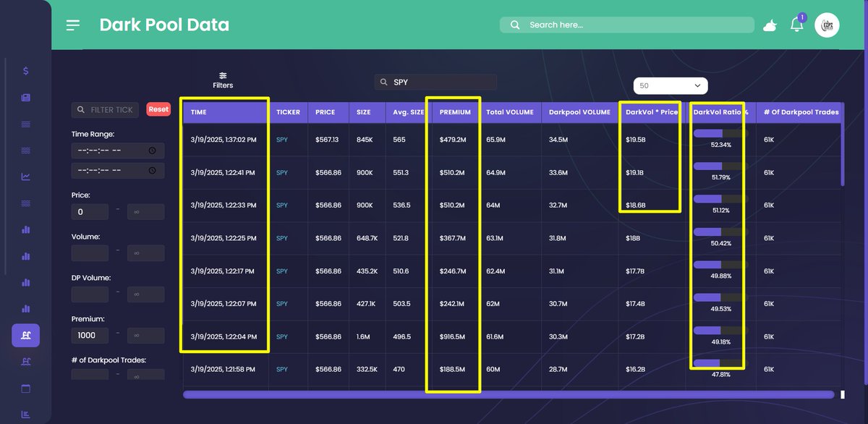
Task: Open the user profile avatar
Action: [827, 25]
